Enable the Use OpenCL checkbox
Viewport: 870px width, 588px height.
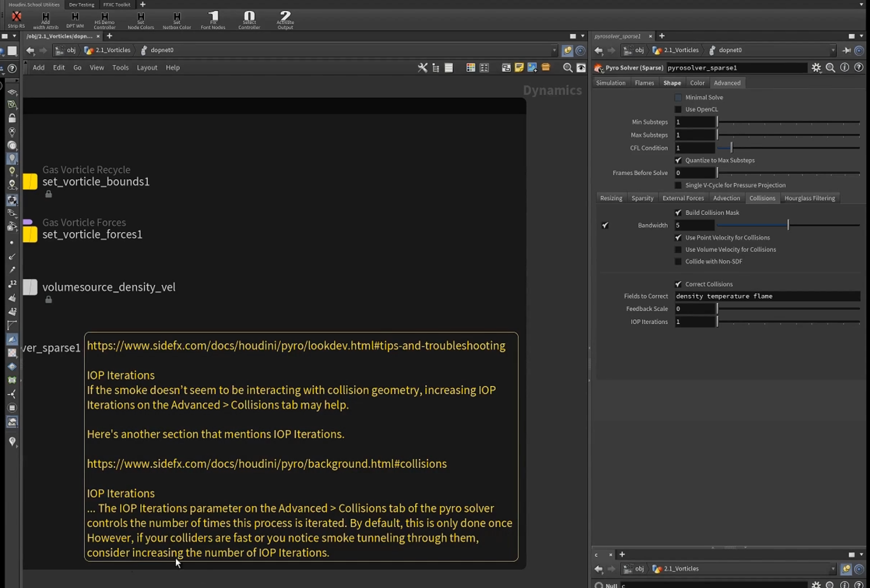(678, 109)
